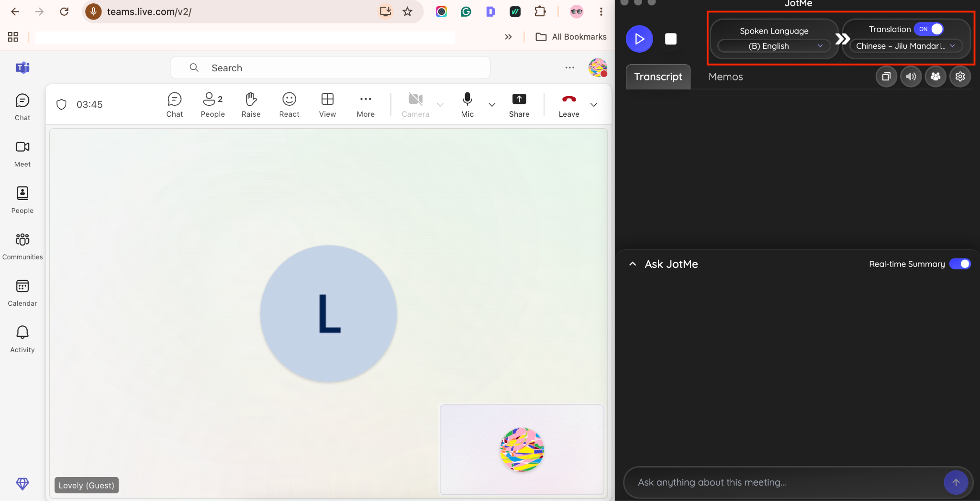Expand the Mic options arrow
Screen dimensions: 980x501
click(x=492, y=105)
